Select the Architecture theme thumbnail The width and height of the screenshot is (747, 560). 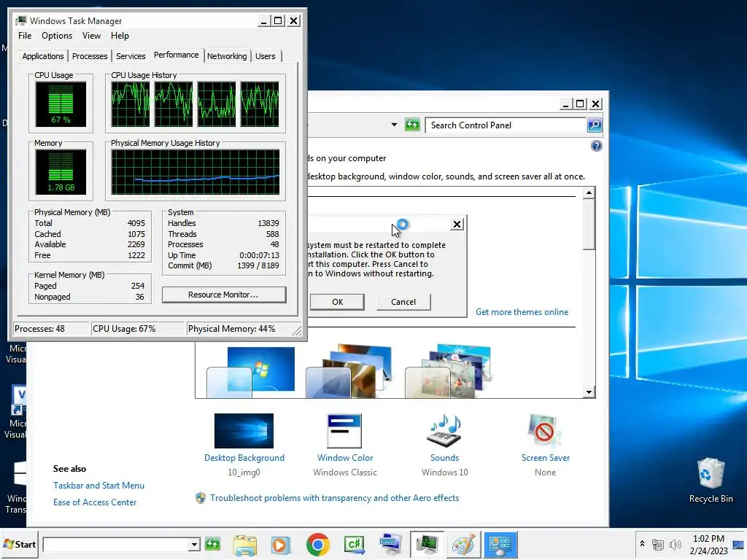tap(349, 371)
